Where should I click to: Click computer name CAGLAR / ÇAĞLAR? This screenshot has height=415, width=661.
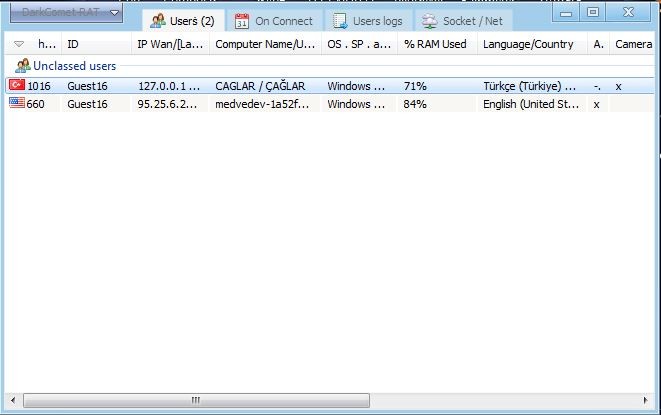coord(260,86)
